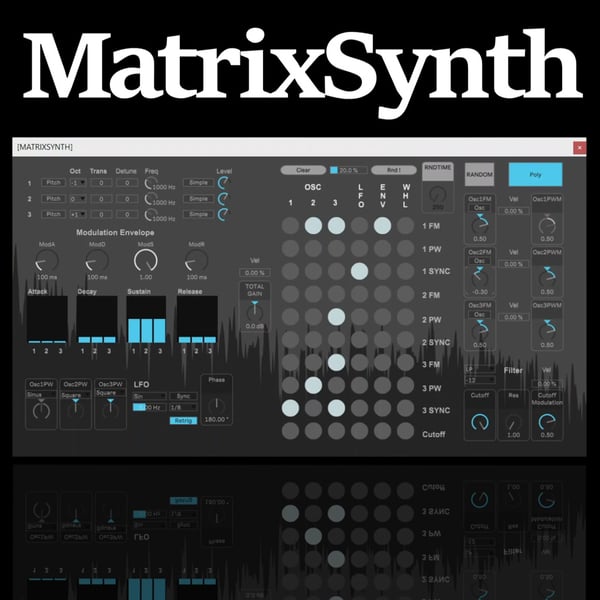Viewport: 600px width, 600px height.
Task: Click the Filter Vel 0.00 % field
Action: point(547,383)
